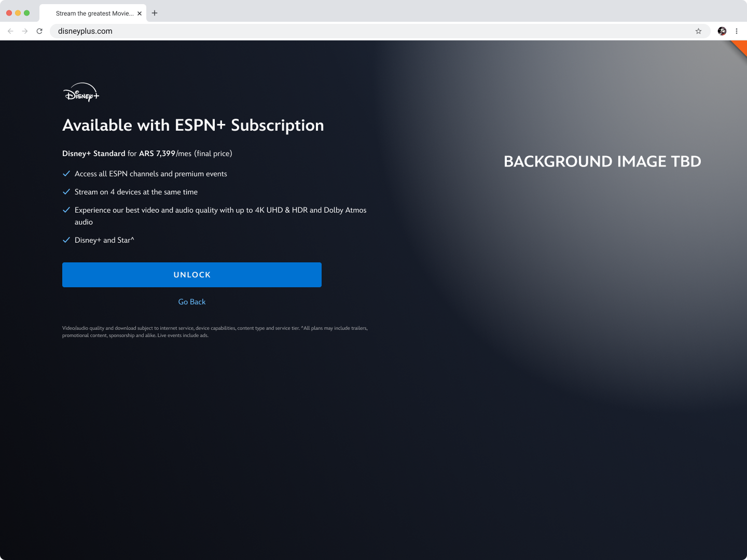Screen dimensions: 747x560
Task: Go back with the browser back arrow
Action: point(10,31)
